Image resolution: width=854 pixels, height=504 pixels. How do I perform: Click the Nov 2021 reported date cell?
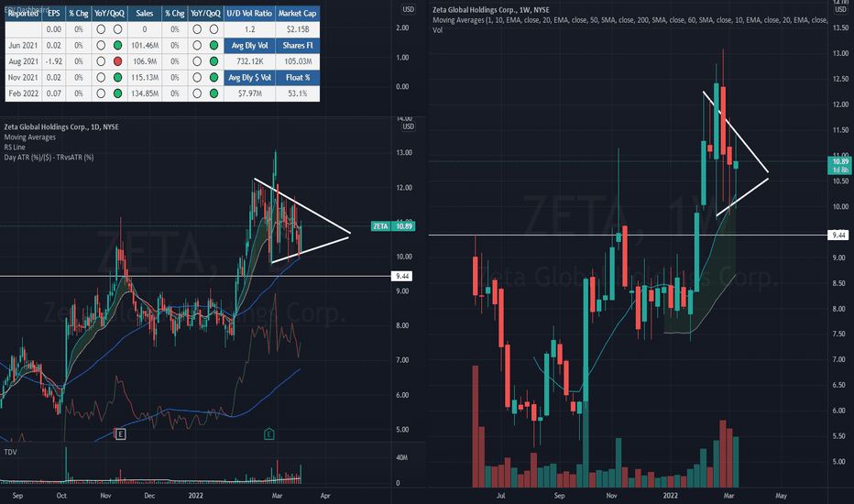[x=24, y=78]
